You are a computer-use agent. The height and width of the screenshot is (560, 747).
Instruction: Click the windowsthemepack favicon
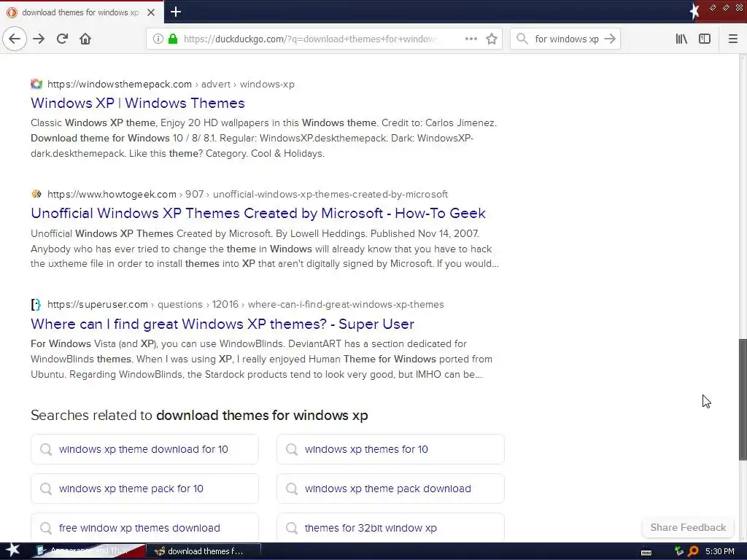(36, 85)
